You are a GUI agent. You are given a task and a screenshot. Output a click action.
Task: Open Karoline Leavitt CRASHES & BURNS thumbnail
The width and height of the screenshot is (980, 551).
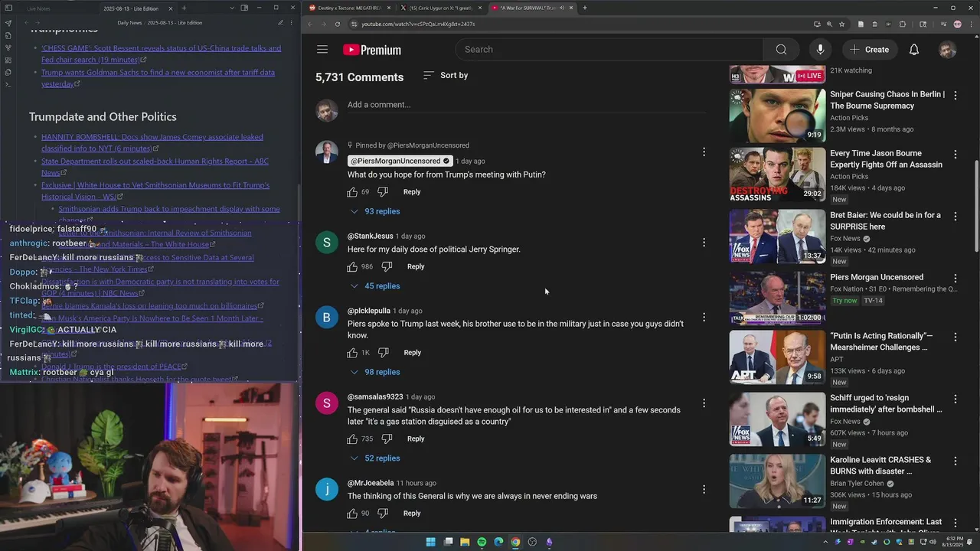777,481
